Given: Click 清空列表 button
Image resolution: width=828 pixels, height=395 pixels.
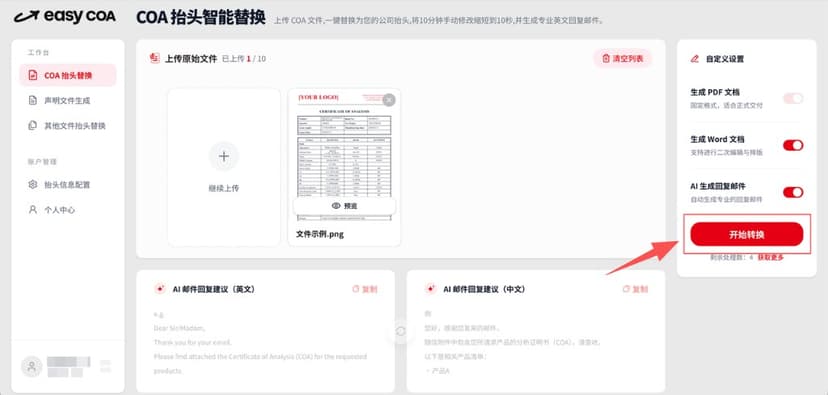Looking at the screenshot, I should pyautogui.click(x=623, y=59).
